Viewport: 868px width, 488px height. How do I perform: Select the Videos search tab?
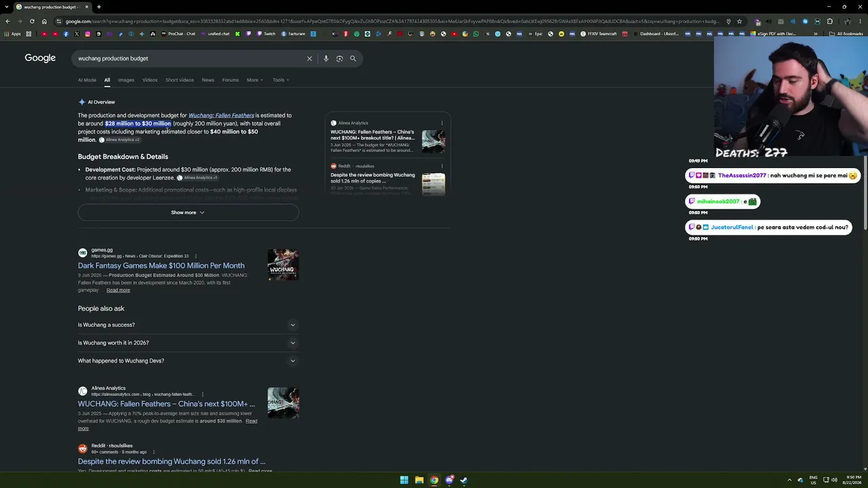coord(150,80)
